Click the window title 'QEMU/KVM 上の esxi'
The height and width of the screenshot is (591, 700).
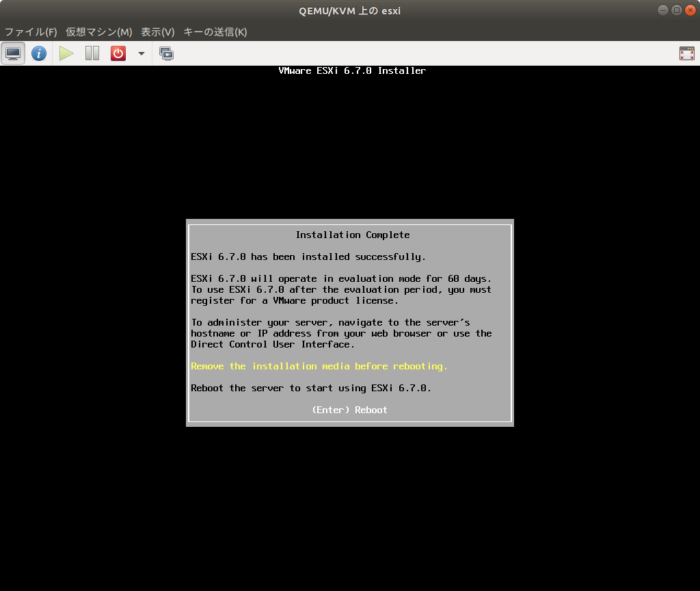[x=349, y=11]
